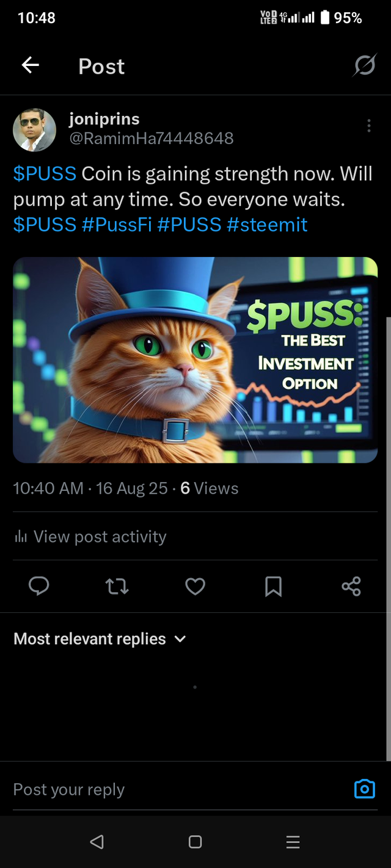Open the three-dot post options menu

click(x=368, y=126)
